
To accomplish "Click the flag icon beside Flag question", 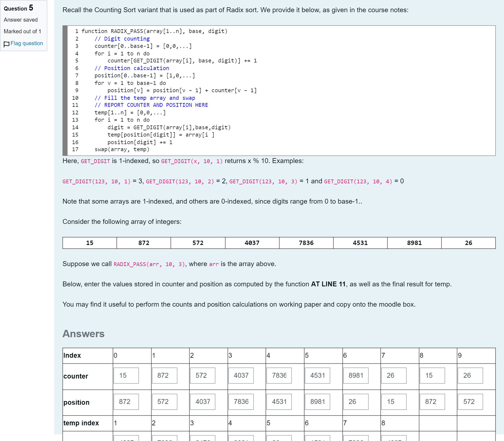I will (7, 44).
